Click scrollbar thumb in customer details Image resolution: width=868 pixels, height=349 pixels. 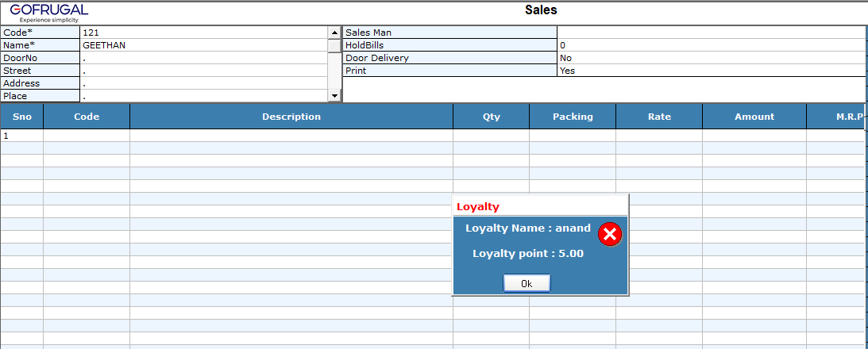[x=334, y=46]
